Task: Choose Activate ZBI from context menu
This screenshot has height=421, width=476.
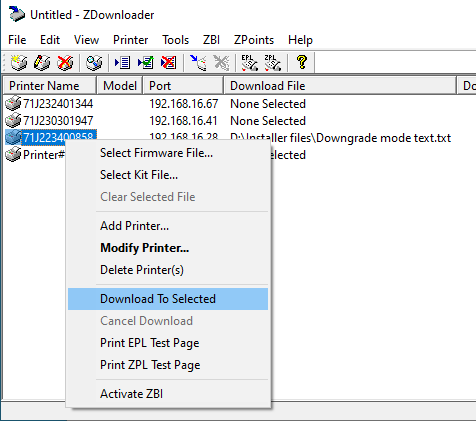Action: (168, 394)
